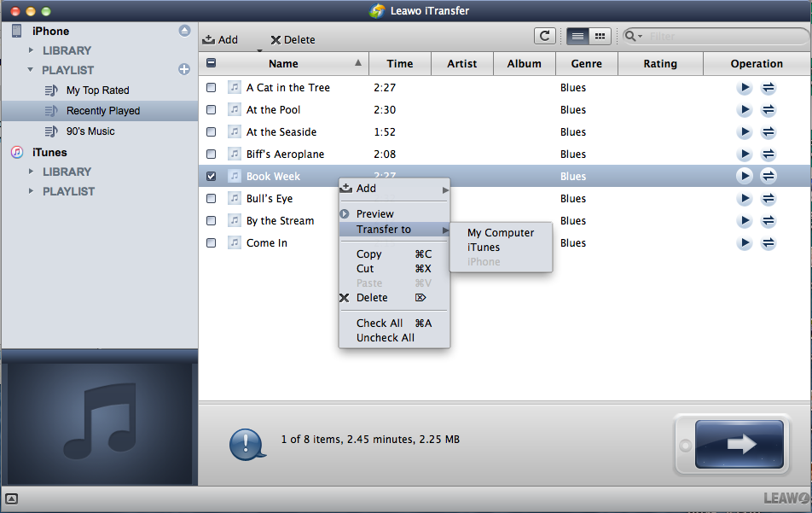Choose My Computer in the Transfer to submenu
This screenshot has height=513, width=812.
[x=501, y=232]
